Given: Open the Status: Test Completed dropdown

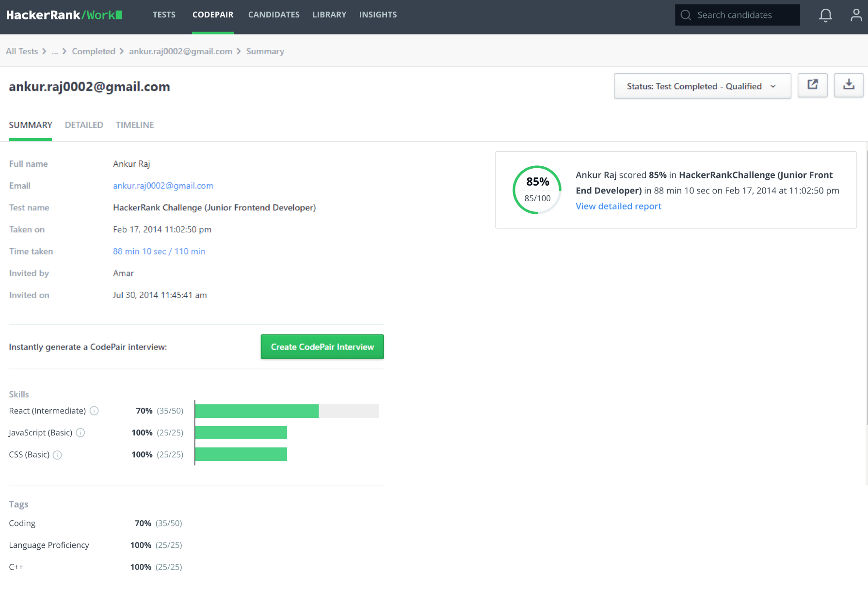Looking at the screenshot, I should (x=702, y=86).
